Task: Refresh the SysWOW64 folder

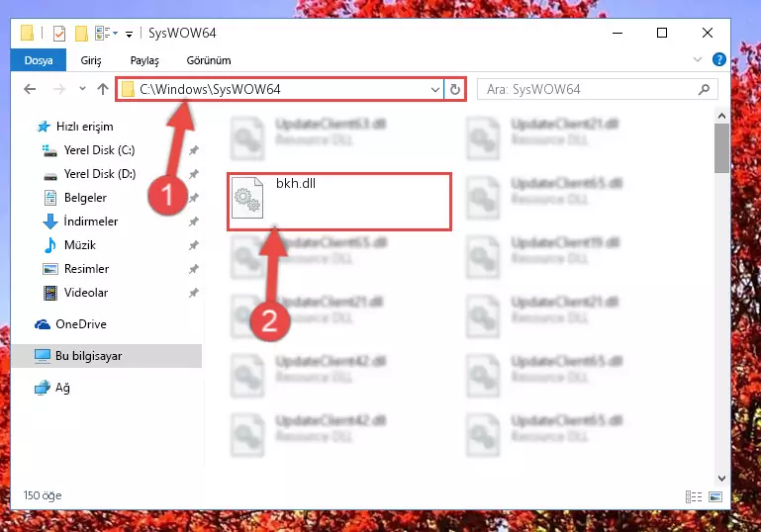Action: [x=455, y=89]
